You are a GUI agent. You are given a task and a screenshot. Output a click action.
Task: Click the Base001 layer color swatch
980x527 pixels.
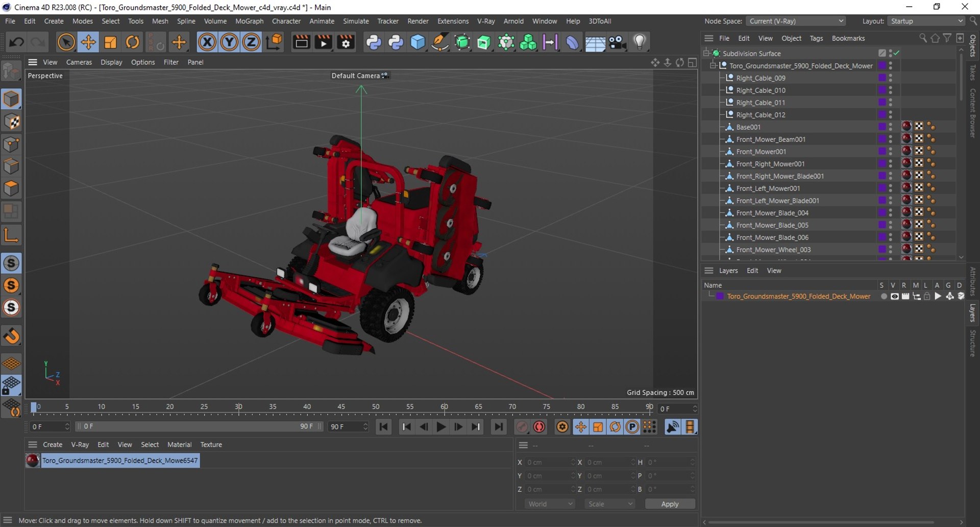pyautogui.click(x=881, y=127)
